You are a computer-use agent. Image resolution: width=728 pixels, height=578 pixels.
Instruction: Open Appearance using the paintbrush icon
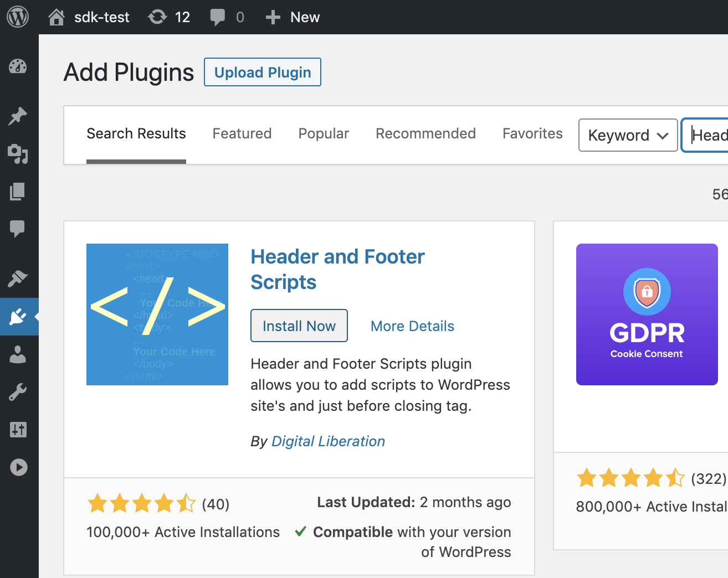coord(18,278)
